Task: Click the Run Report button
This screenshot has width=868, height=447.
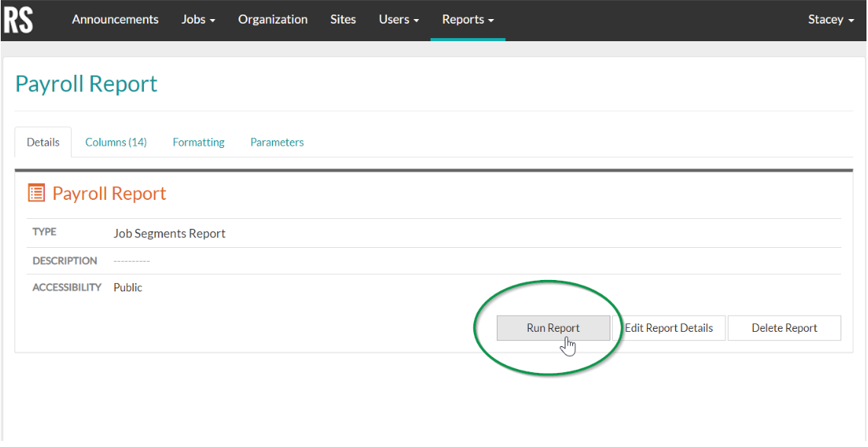Action: pyautogui.click(x=553, y=327)
